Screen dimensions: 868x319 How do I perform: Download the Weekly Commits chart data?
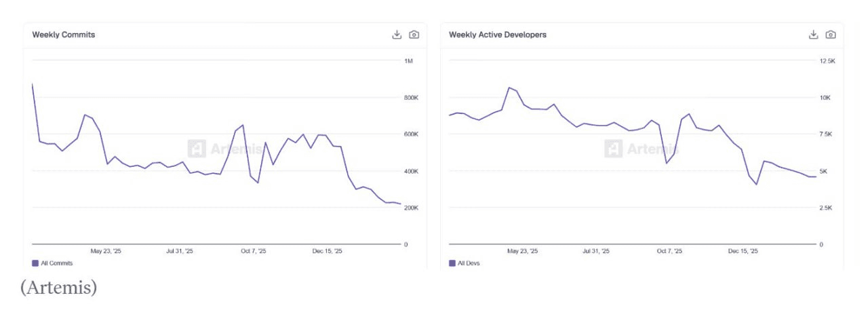click(397, 35)
